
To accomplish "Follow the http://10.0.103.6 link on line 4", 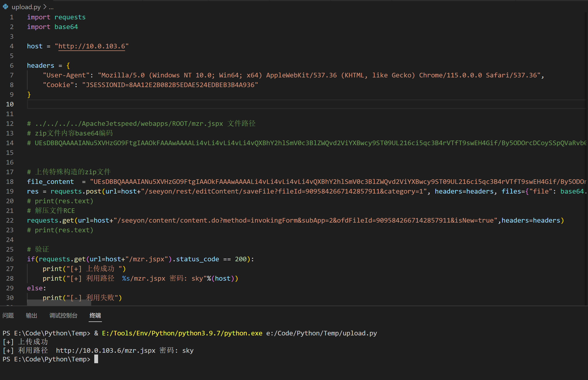I will click(x=92, y=46).
